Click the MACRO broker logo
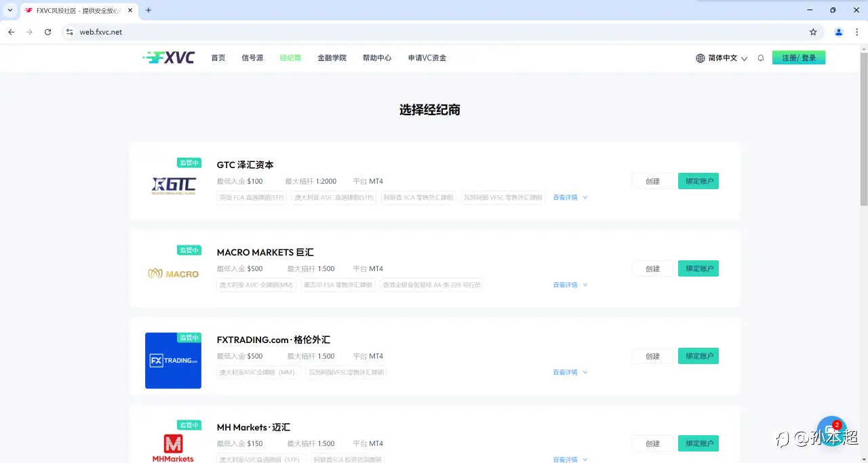The width and height of the screenshot is (868, 463). 174,273
